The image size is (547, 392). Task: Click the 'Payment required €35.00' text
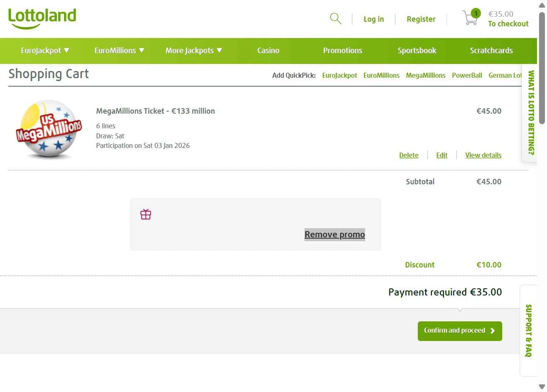coord(445,292)
